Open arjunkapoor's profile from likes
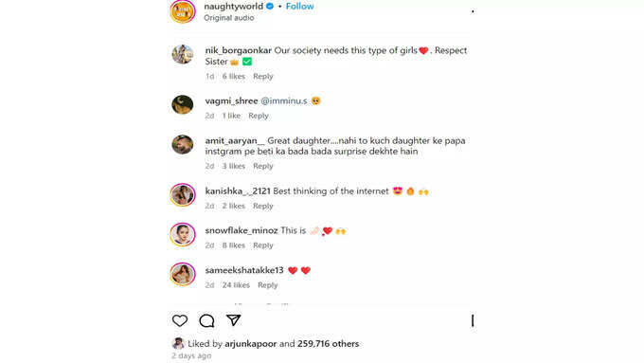The width and height of the screenshot is (644, 363). pos(251,344)
